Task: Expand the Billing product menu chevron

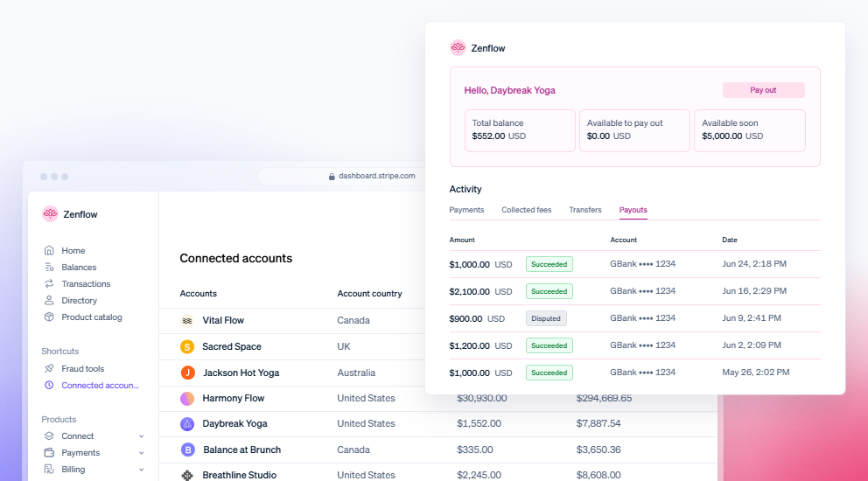Action: [141, 470]
